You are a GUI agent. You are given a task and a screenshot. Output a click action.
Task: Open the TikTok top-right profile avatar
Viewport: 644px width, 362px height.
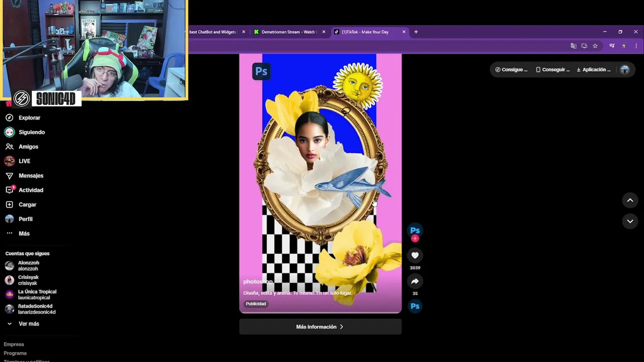[625, 70]
